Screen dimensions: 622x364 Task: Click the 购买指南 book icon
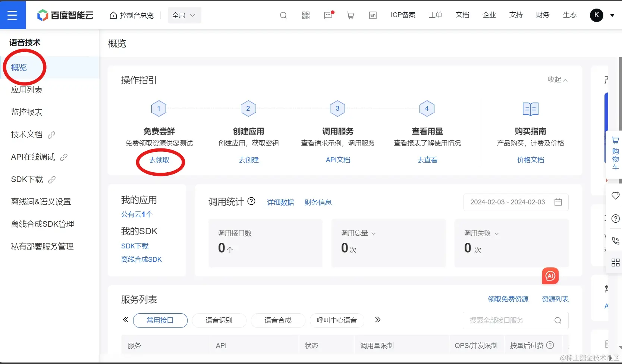click(531, 109)
